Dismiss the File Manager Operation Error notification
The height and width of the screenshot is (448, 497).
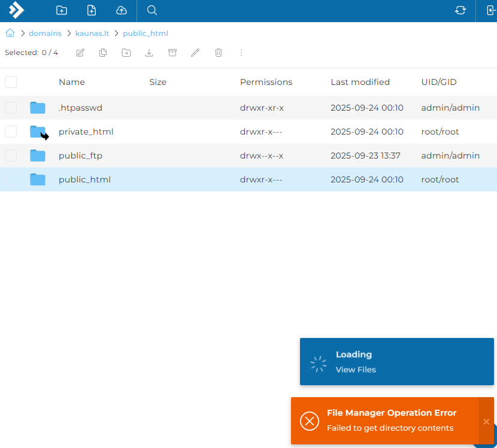pyautogui.click(x=486, y=421)
